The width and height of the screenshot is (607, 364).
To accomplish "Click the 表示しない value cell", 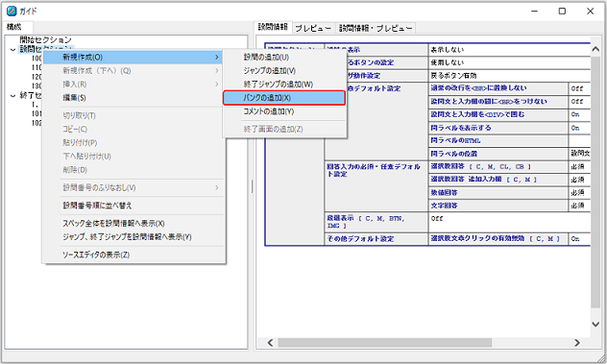I will [x=509, y=50].
